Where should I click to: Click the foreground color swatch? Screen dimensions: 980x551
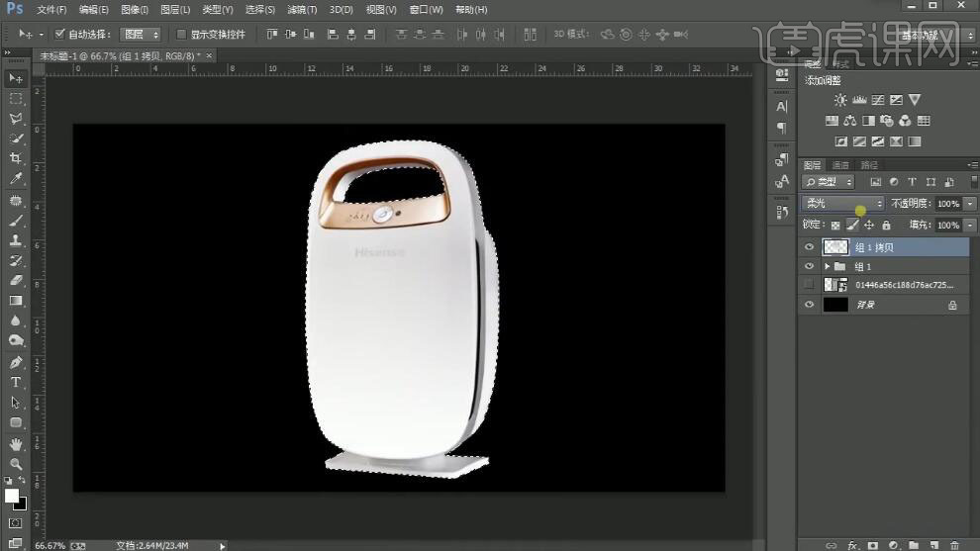[12, 495]
